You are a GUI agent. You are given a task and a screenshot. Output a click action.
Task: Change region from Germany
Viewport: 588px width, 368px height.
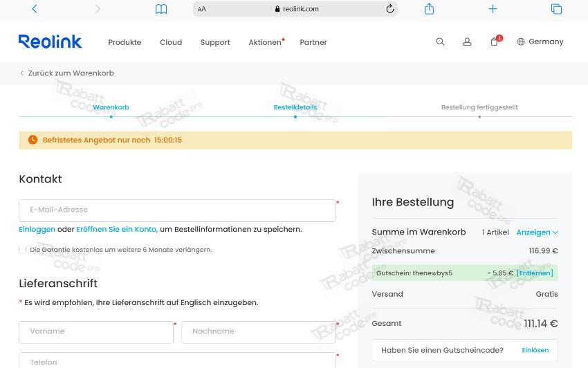coord(546,42)
